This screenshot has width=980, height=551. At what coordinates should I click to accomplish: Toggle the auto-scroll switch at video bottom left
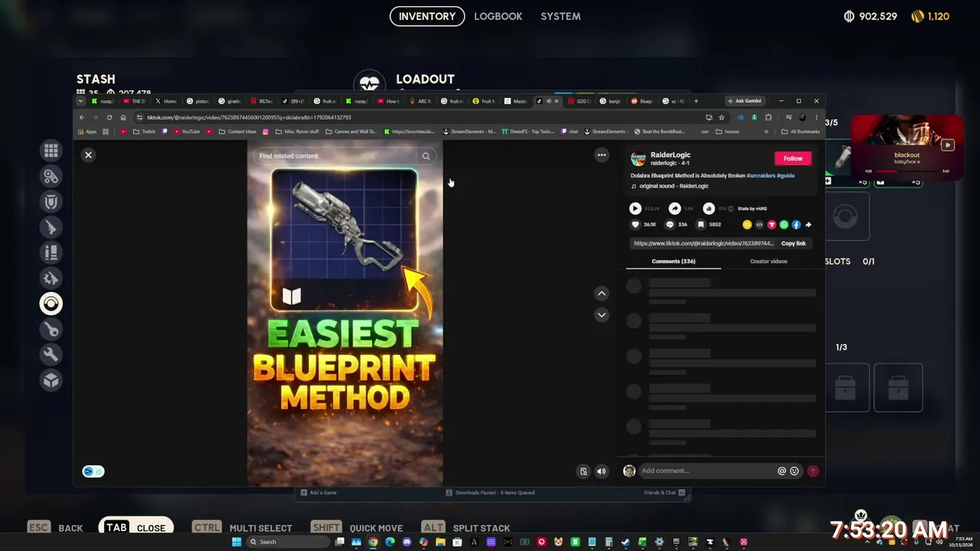coord(93,471)
